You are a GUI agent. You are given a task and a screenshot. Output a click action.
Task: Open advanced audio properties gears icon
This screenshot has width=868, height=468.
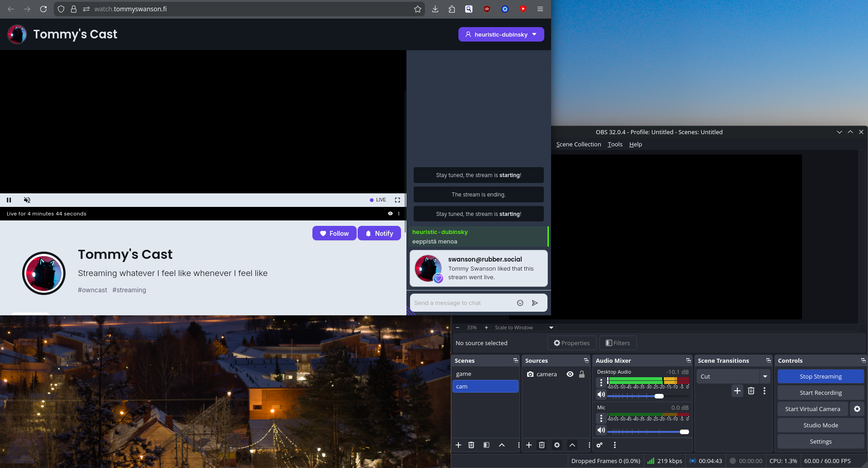599,445
